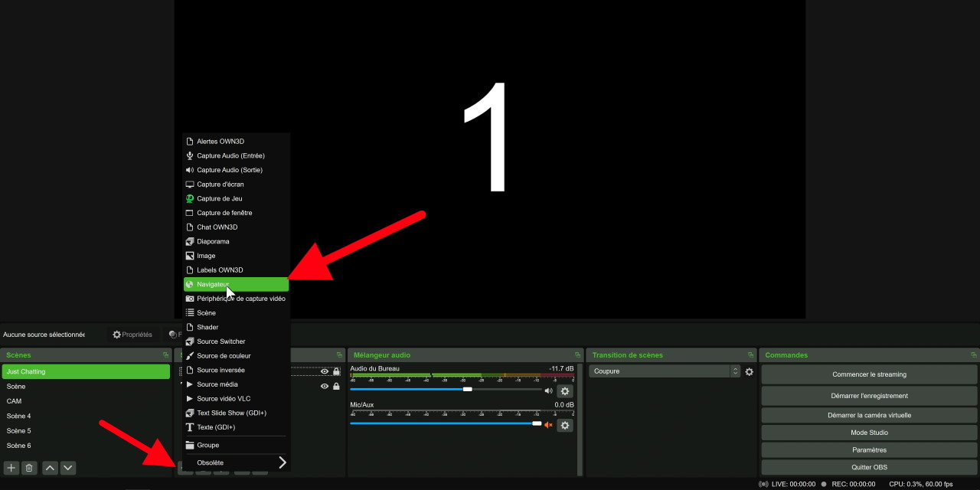980x490 pixels.
Task: Delete the selected scene with trash icon
Action: [x=29, y=468]
